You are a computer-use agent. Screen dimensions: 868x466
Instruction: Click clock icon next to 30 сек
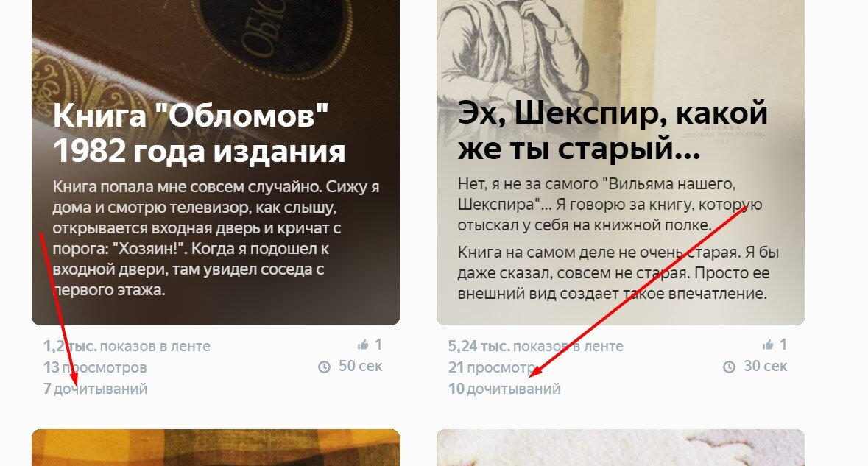point(729,367)
